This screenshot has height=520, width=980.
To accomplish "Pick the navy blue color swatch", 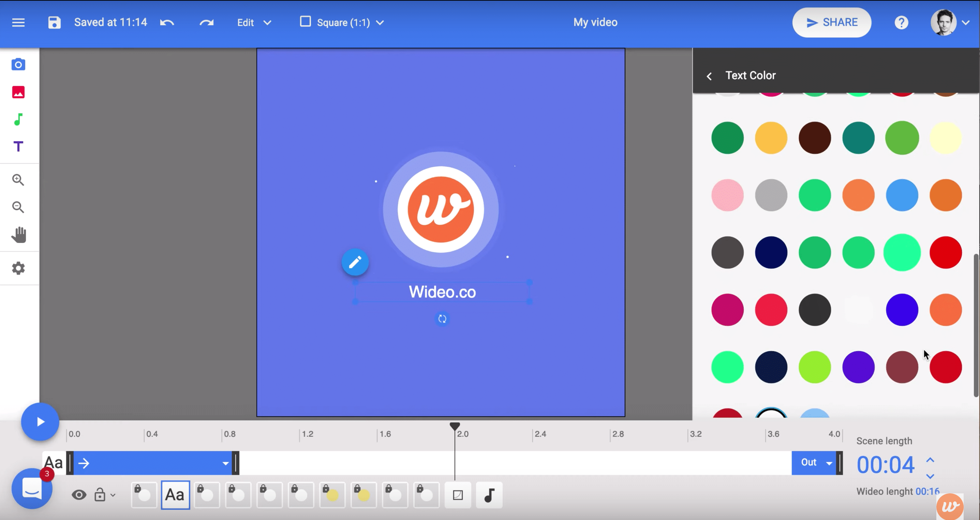I will pos(771,253).
